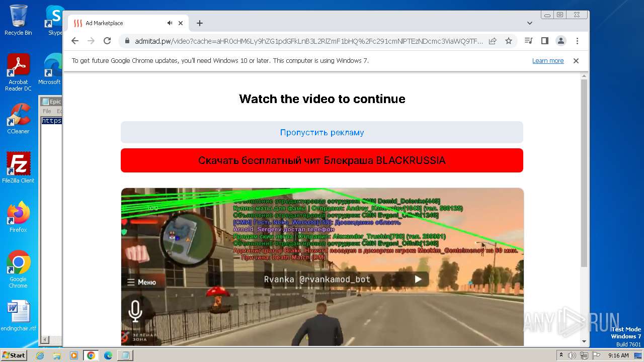This screenshot has height=362, width=644.
Task: Click the page vertical scrollbar thumb
Action: (x=584, y=172)
